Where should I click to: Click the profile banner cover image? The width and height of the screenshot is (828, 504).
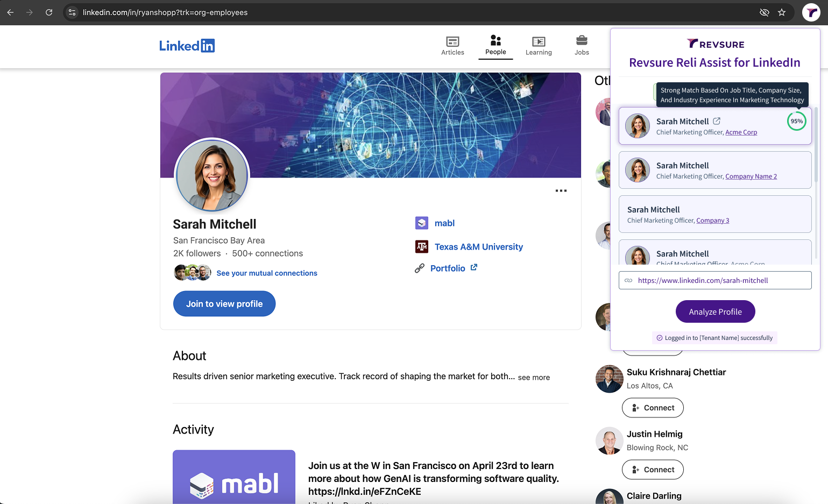click(371, 125)
